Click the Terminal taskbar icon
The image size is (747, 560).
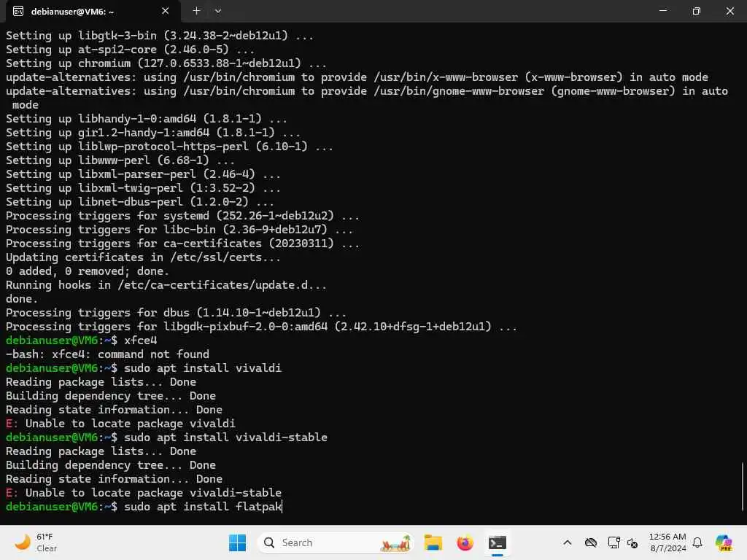coord(498,542)
